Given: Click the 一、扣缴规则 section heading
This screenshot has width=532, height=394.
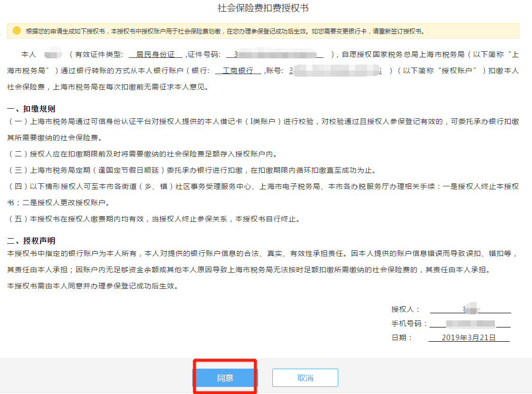Looking at the screenshot, I should point(31,109).
